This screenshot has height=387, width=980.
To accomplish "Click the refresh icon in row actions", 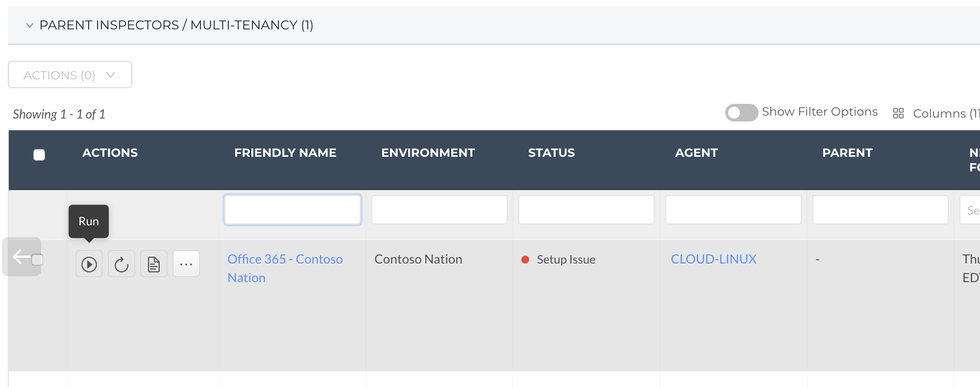I will pos(121,264).
